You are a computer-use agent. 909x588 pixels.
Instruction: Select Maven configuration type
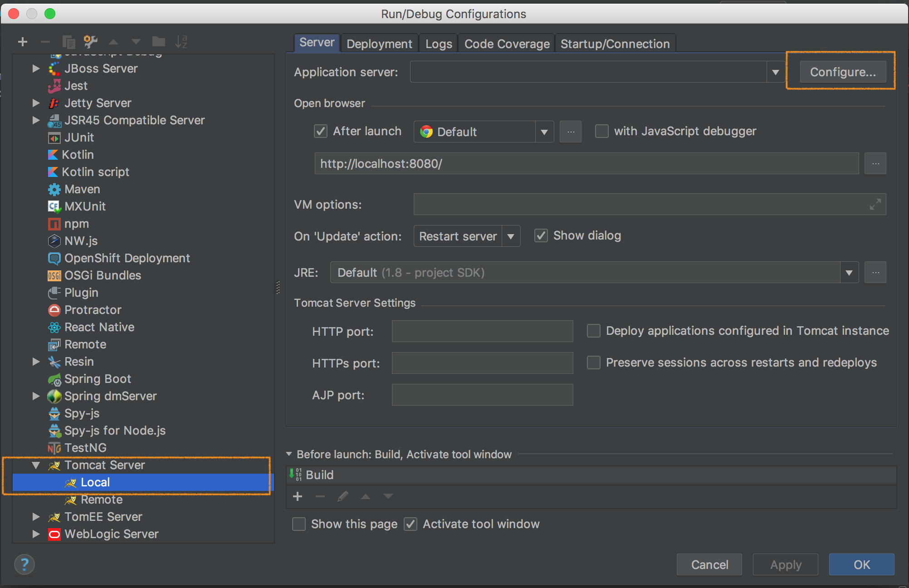(x=82, y=189)
